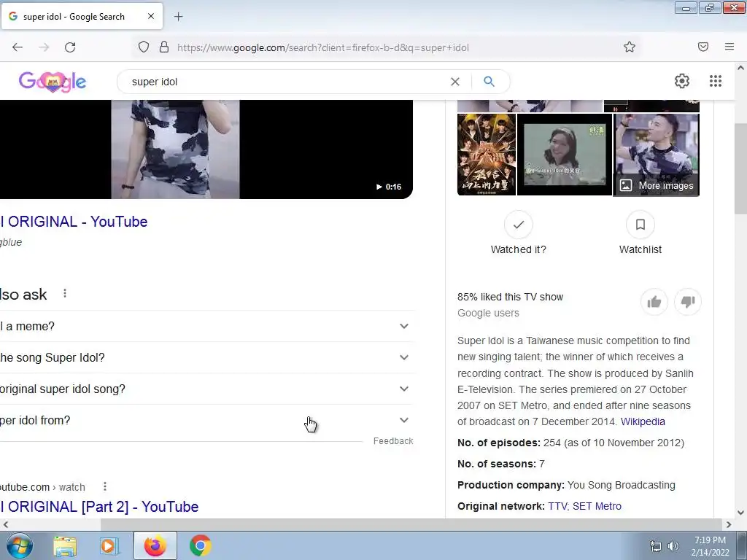
Task: Expand the 'the song Super Idol?' question
Action: click(x=206, y=357)
